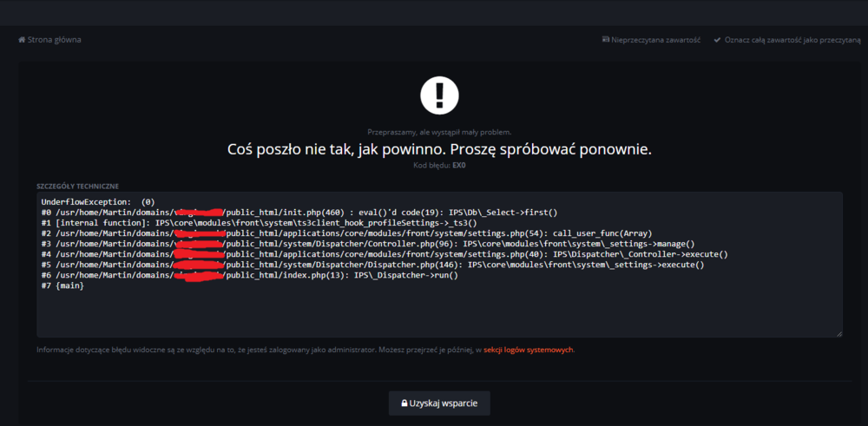The height and width of the screenshot is (426, 868).
Task: Click the resize handle of the technical details box
Action: [x=838, y=333]
